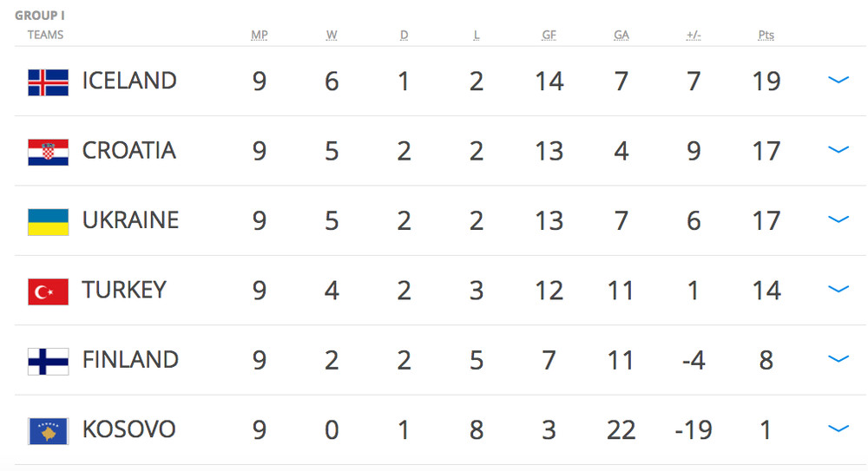Open the CROATIA team name link
The image size is (868, 471).
(129, 151)
